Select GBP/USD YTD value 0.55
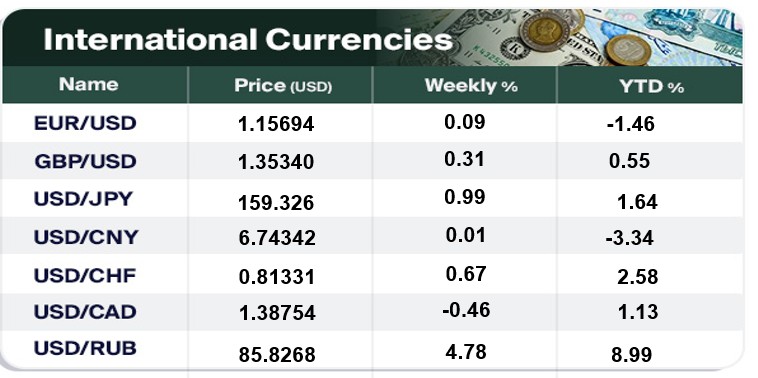The width and height of the screenshot is (758, 378). point(629,161)
